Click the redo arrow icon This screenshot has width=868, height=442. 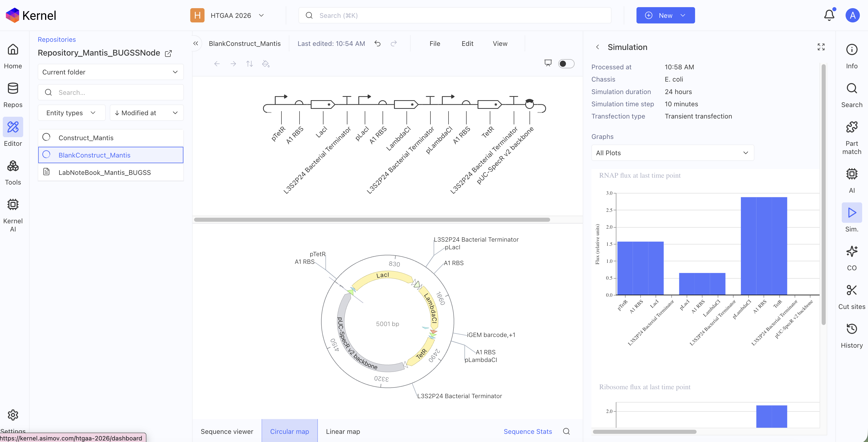394,44
